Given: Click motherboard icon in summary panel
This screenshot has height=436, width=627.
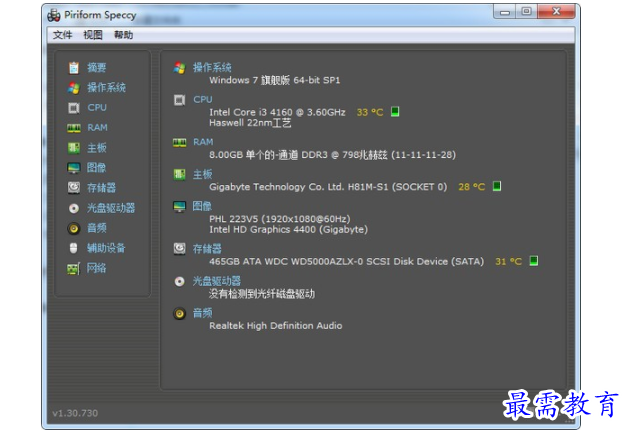Looking at the screenshot, I should [x=180, y=174].
